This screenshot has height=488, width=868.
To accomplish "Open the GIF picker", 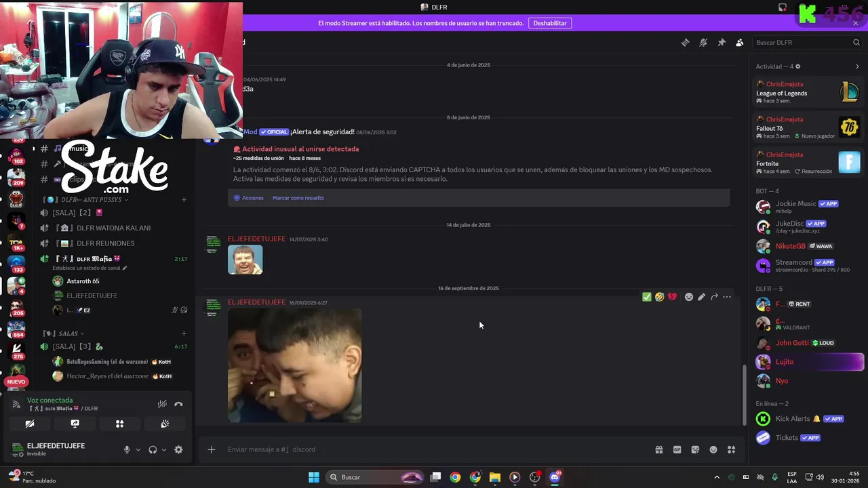I will [x=677, y=449].
